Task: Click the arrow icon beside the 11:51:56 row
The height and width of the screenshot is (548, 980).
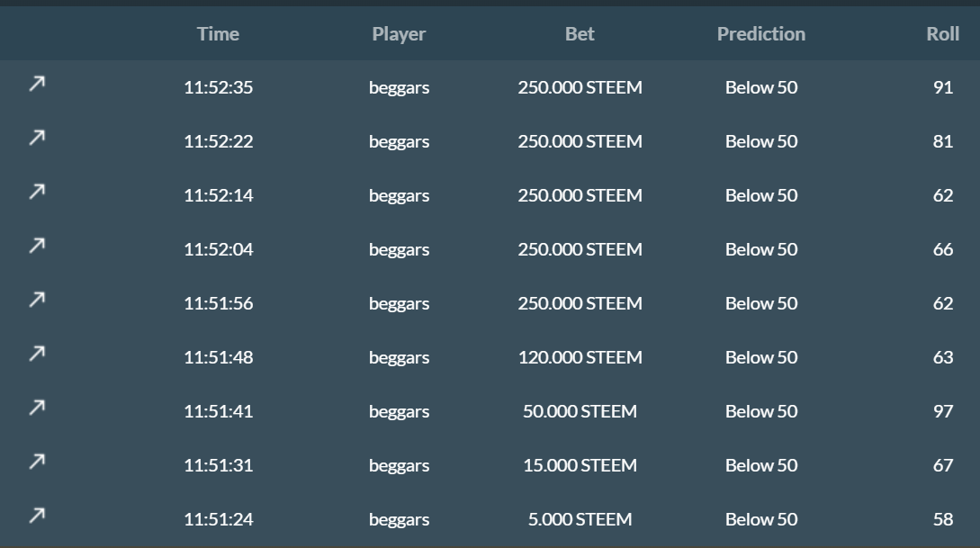Action: point(36,300)
